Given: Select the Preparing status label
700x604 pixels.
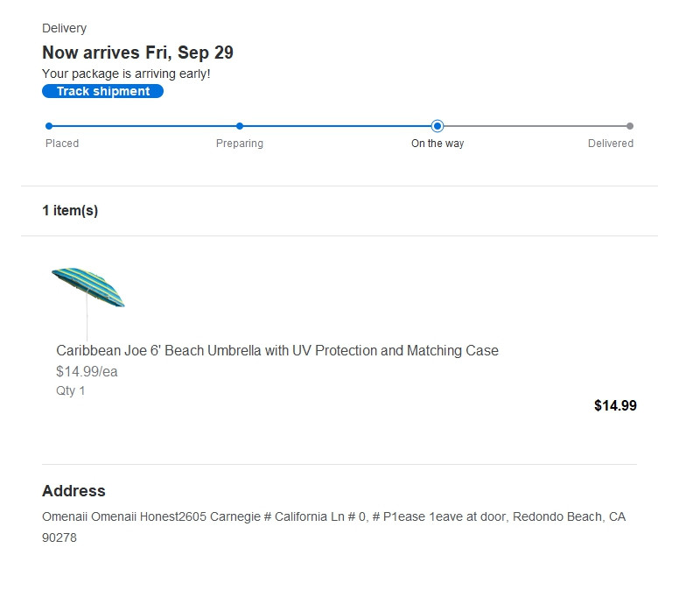Looking at the screenshot, I should pos(240,144).
